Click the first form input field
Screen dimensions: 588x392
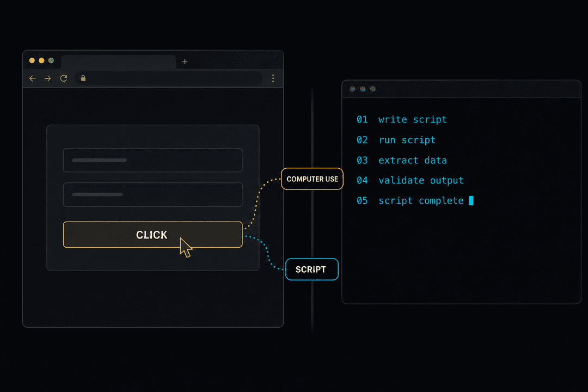point(152,160)
